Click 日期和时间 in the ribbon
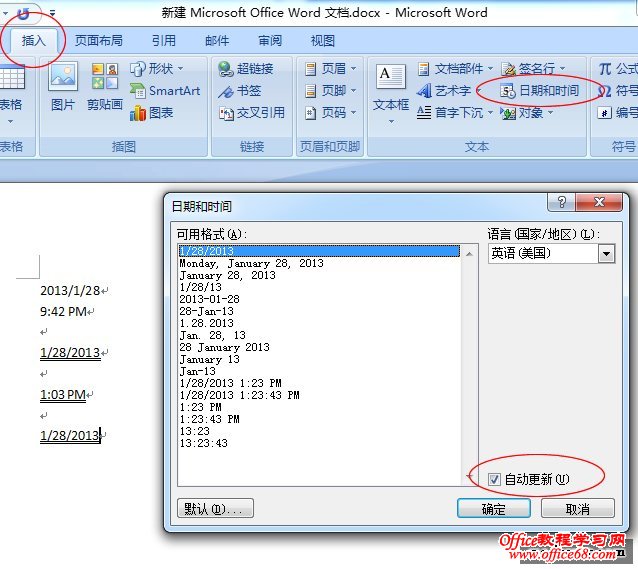 tap(540, 90)
